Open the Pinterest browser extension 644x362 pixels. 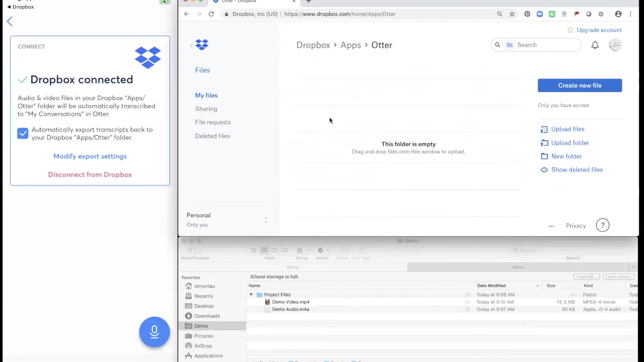(527, 14)
